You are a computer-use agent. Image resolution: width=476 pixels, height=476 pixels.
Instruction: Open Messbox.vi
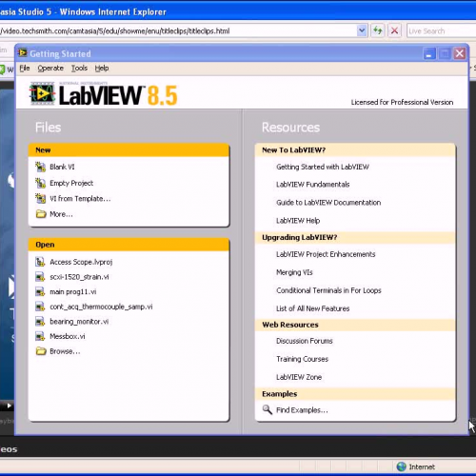tap(68, 336)
